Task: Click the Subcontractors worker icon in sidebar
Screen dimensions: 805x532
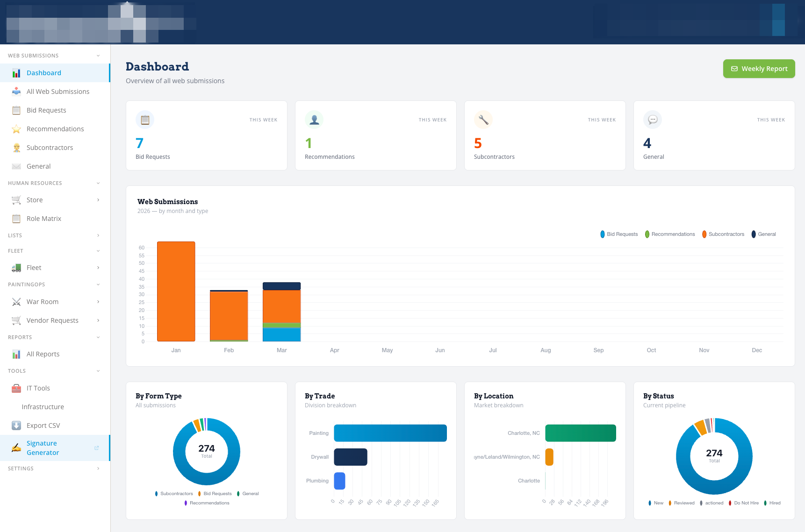Action: [x=16, y=148]
